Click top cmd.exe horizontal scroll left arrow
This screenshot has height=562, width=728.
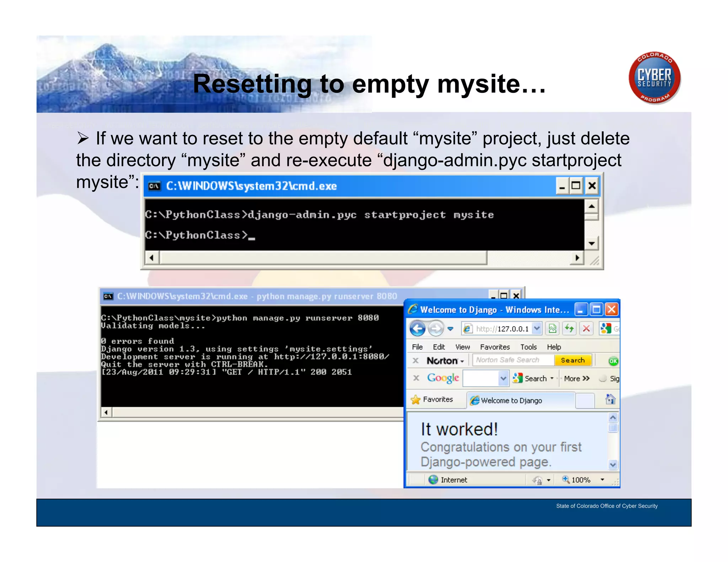152,258
